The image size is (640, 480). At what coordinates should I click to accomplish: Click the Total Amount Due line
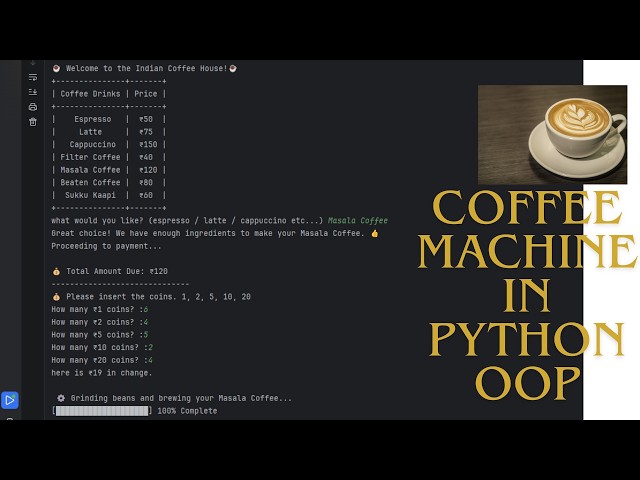(x=110, y=271)
